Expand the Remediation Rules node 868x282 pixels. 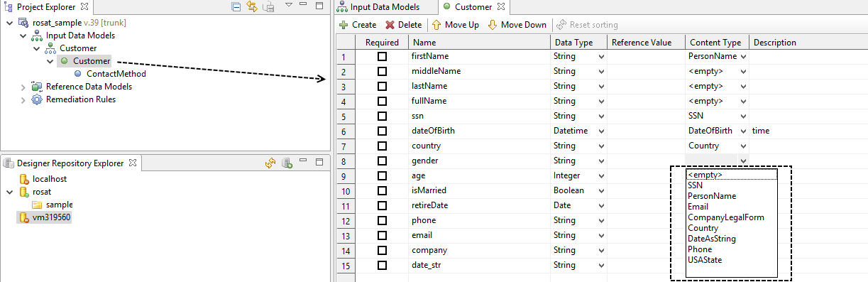pos(23,99)
